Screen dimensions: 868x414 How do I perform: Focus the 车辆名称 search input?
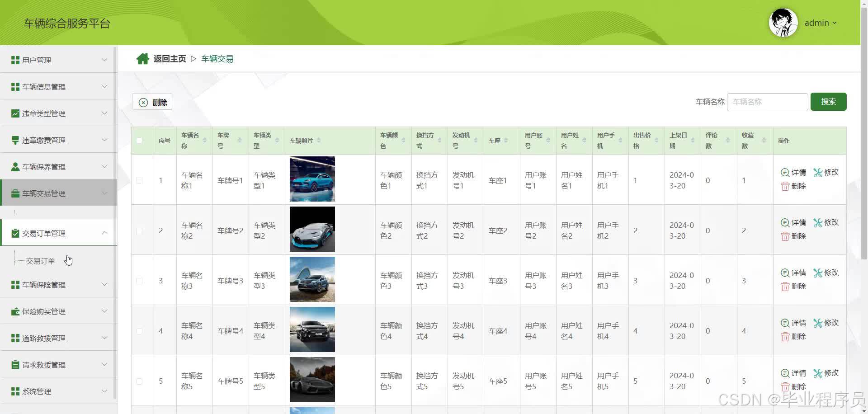click(767, 102)
